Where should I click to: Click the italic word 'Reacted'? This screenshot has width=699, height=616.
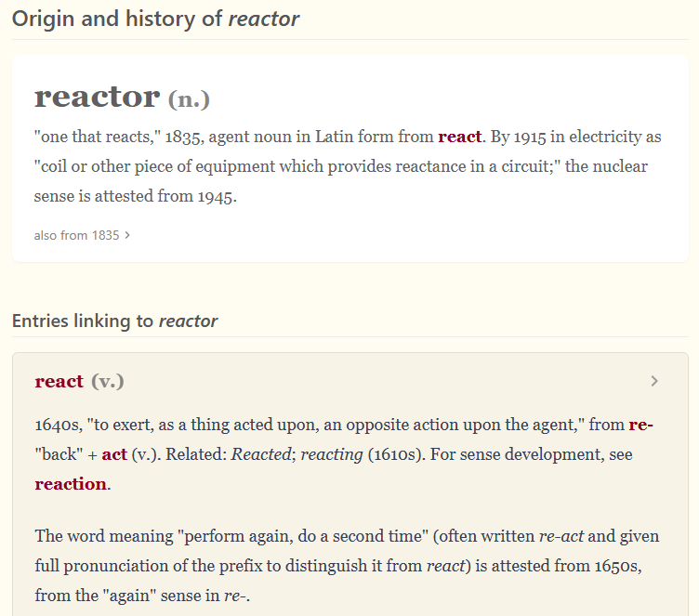(x=261, y=454)
